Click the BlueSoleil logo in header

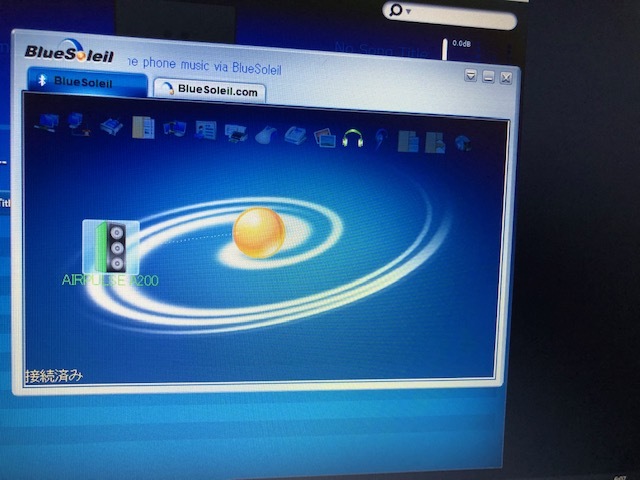pos(69,52)
